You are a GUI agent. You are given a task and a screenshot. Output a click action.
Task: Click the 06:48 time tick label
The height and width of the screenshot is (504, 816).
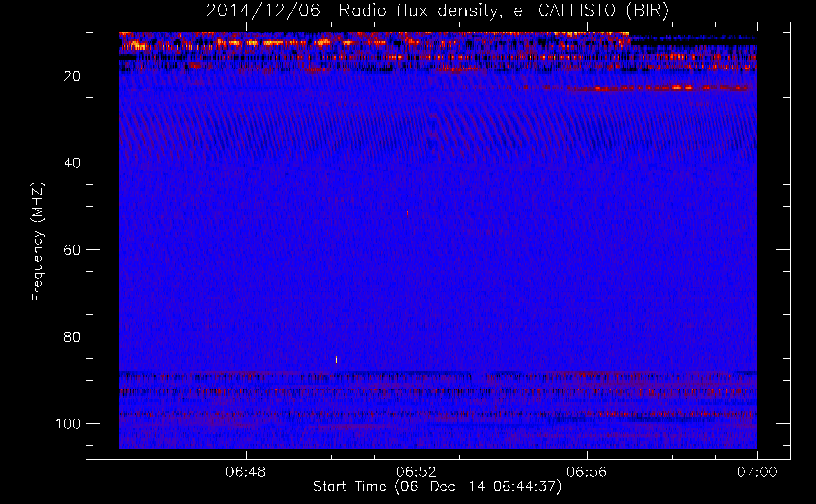246,472
